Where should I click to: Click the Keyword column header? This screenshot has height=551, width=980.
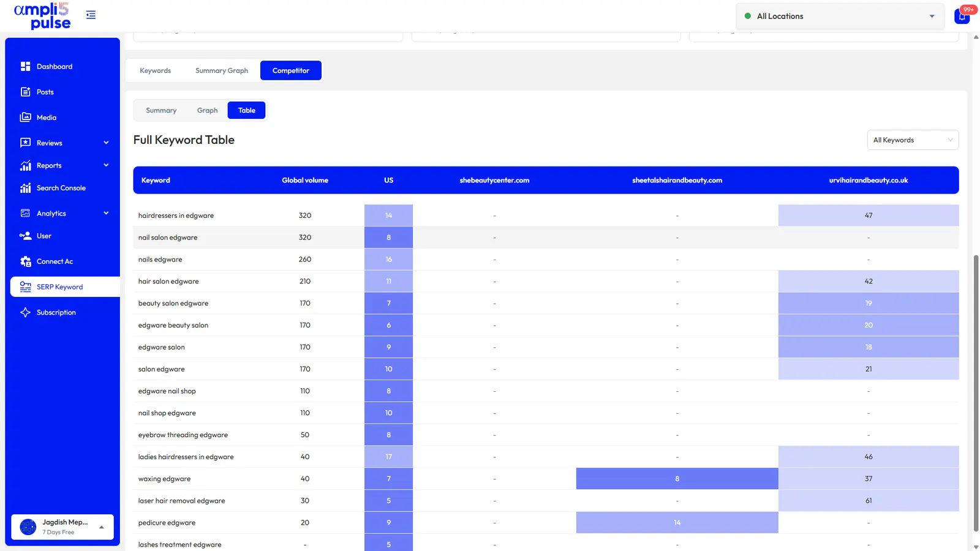(156, 181)
